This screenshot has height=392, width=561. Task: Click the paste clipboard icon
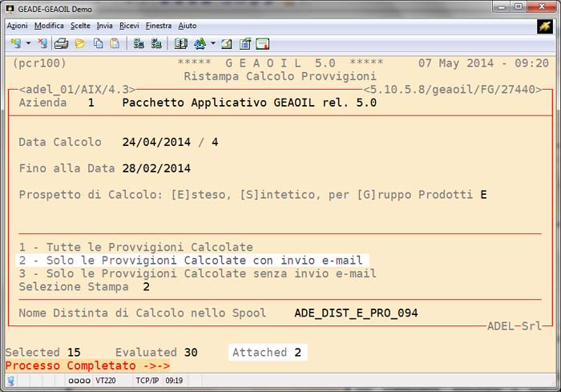click(x=115, y=43)
